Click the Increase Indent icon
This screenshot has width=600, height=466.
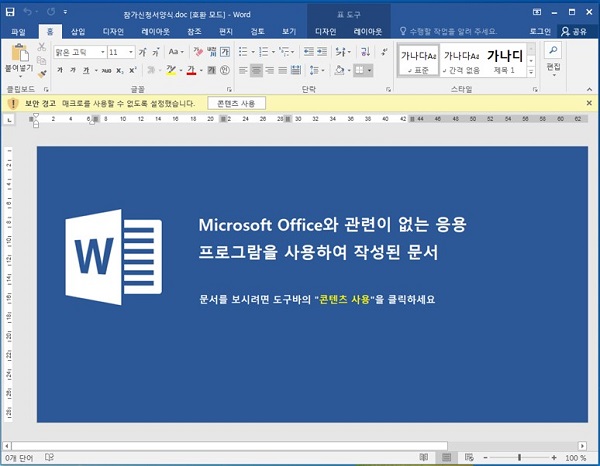[x=322, y=52]
